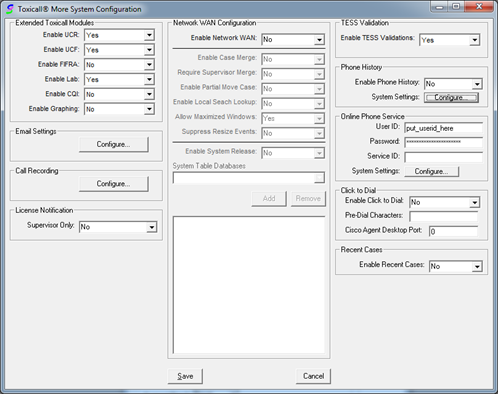The image size is (498, 394).
Task: Click the Toxicall app icon in title bar
Action: (x=10, y=9)
